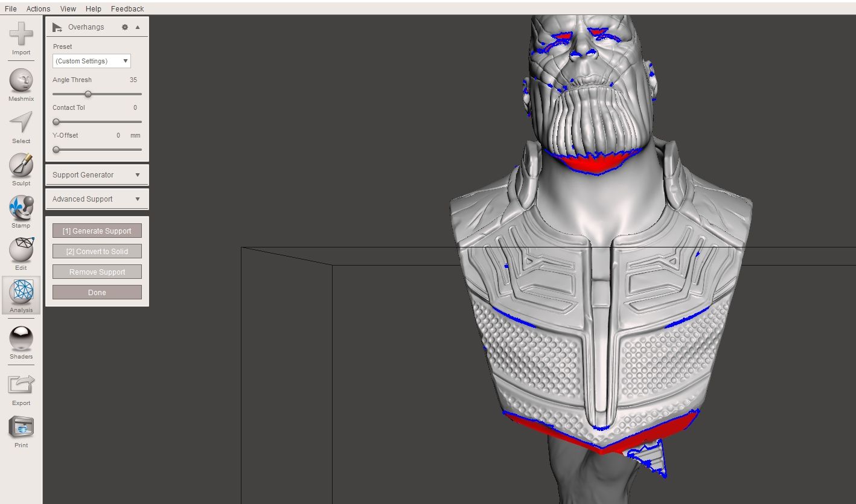This screenshot has height=504, width=856.
Task: Collapse the Overhangs panel arrow
Action: point(138,27)
